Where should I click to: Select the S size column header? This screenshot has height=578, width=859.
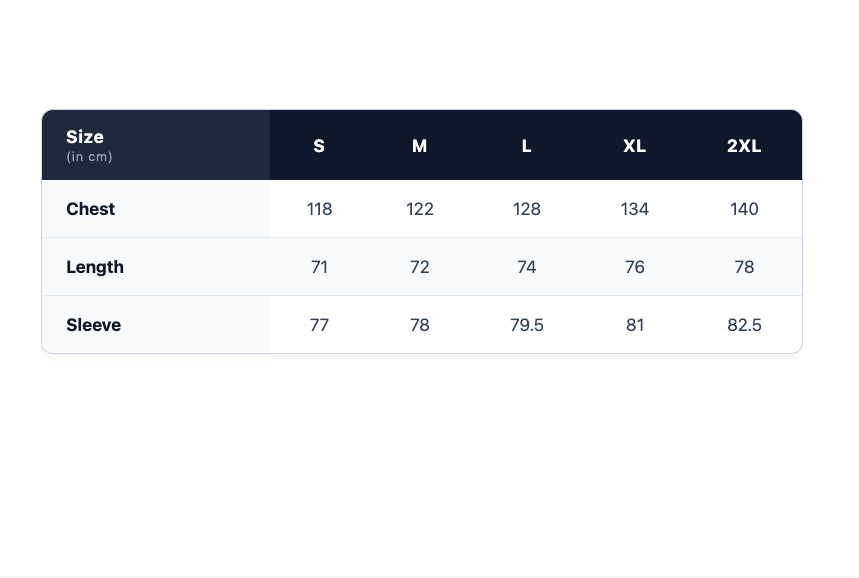point(319,146)
